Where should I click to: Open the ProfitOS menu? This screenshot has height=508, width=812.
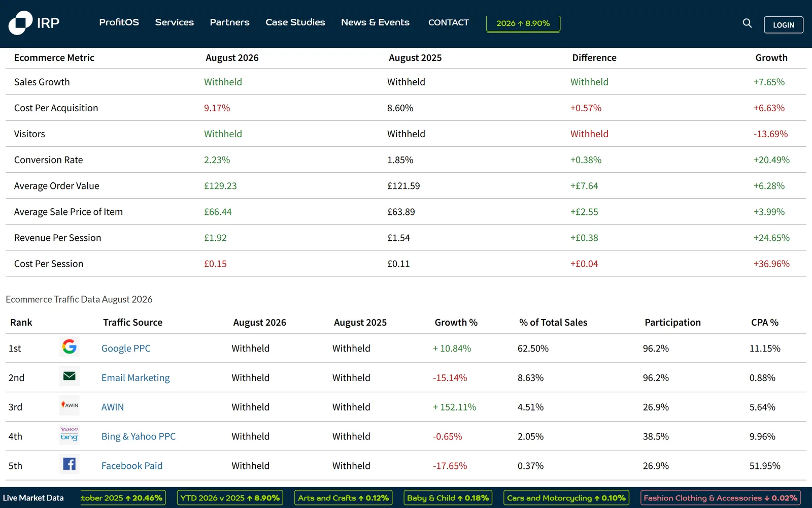point(119,22)
